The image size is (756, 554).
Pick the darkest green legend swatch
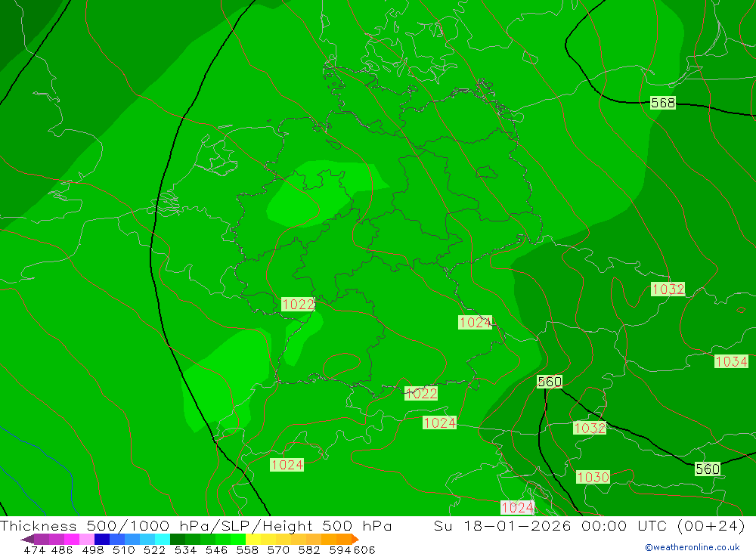(x=178, y=539)
